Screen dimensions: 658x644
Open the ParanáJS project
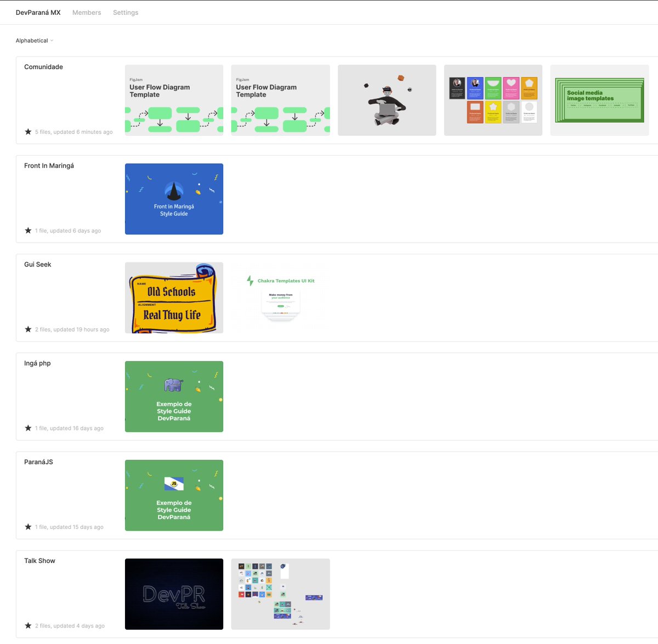point(38,462)
